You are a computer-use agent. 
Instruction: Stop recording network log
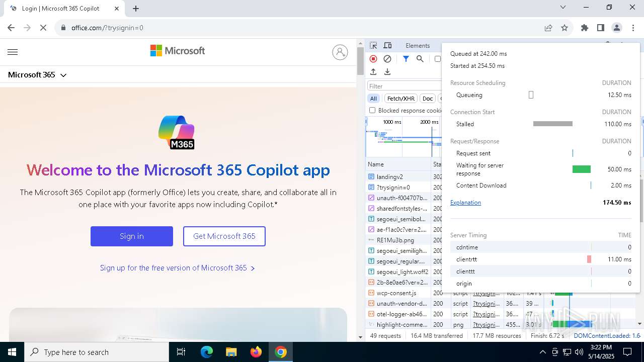click(x=373, y=59)
